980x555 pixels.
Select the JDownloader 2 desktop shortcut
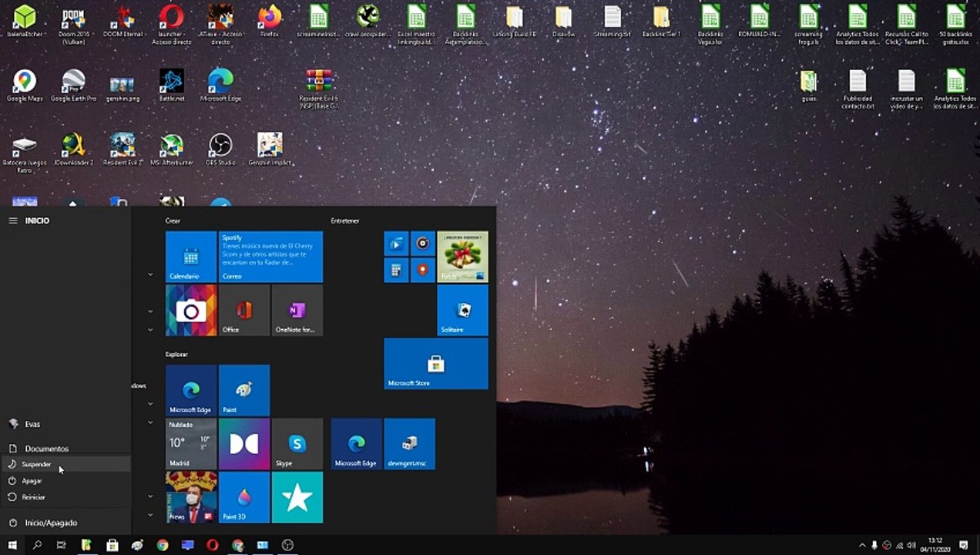point(73,150)
